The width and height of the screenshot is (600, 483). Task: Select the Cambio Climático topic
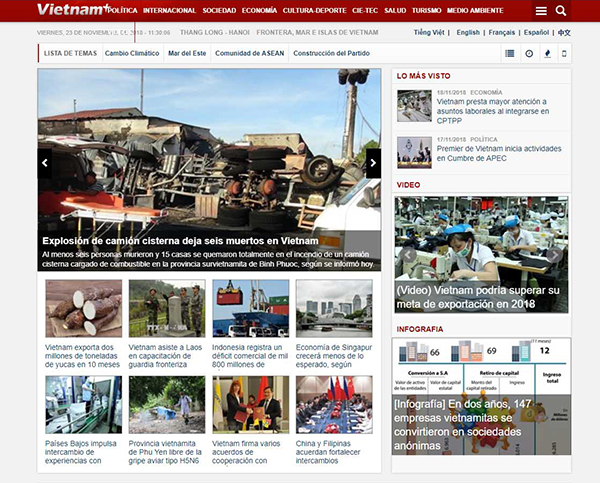[x=131, y=52]
